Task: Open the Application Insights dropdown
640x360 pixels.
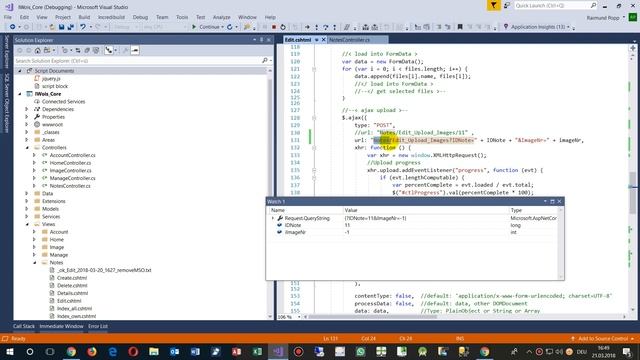Action: 568,27
